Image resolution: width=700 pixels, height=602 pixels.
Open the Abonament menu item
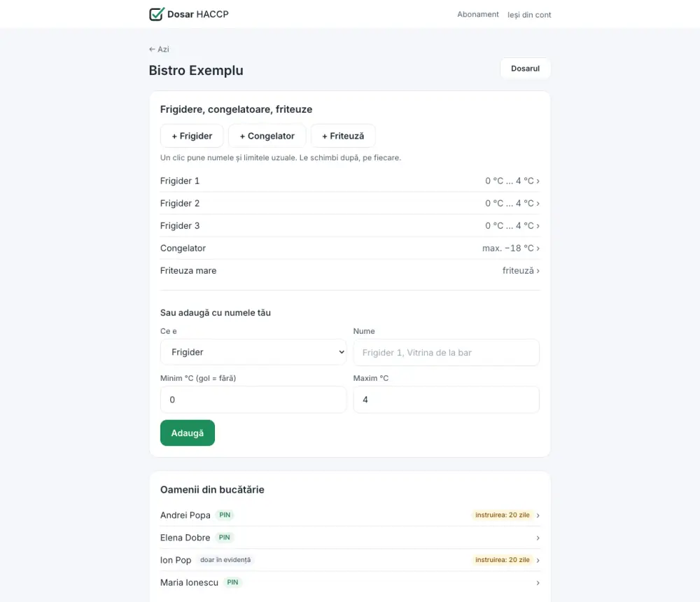click(x=477, y=14)
